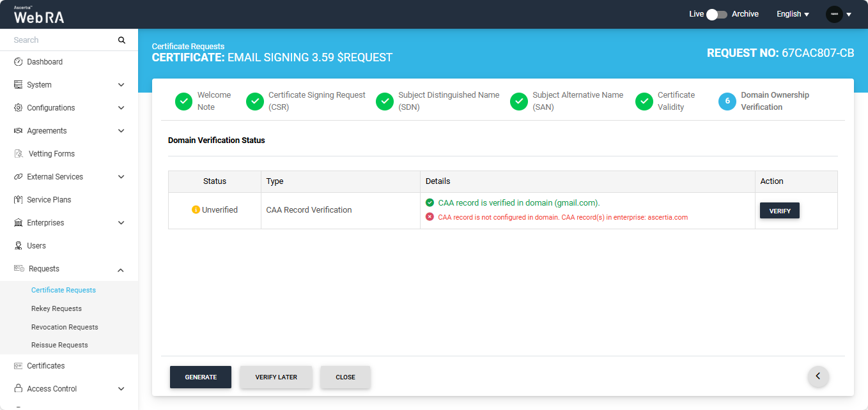Click the Agreements handshake icon

click(x=19, y=131)
